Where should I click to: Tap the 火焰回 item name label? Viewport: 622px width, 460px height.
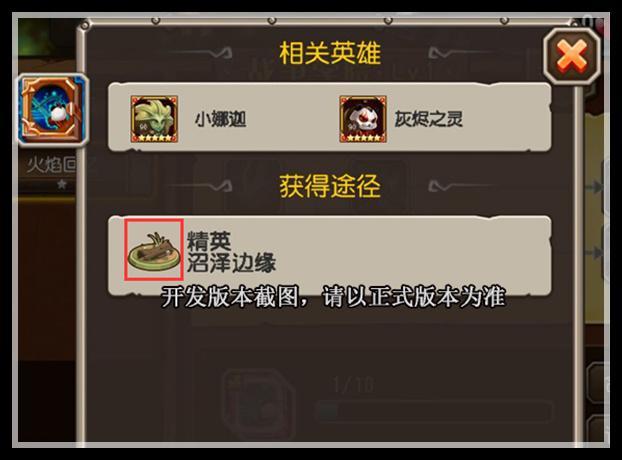(x=51, y=165)
